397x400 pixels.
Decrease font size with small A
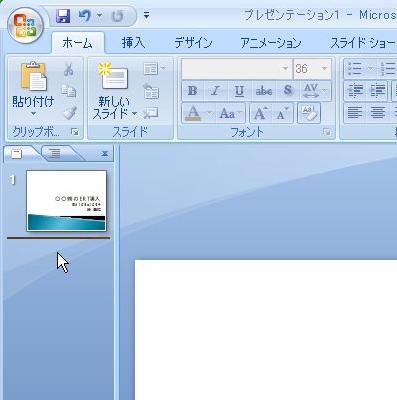click(283, 114)
